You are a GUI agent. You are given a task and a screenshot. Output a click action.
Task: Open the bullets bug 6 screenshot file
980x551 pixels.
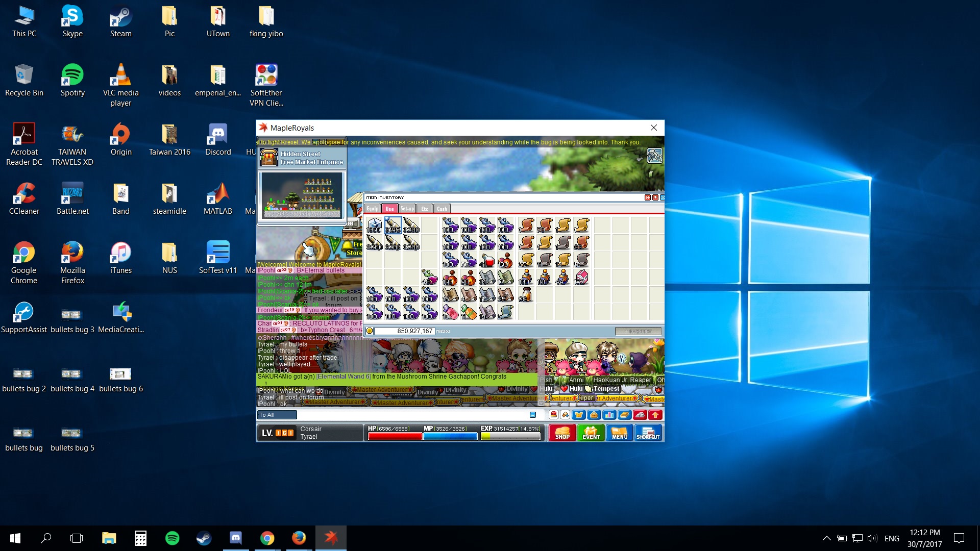[121, 380]
